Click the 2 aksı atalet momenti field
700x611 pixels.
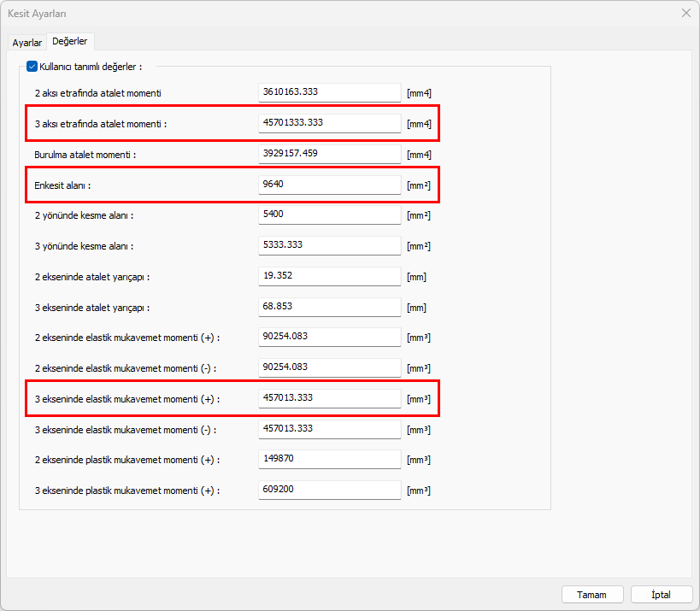click(x=329, y=92)
